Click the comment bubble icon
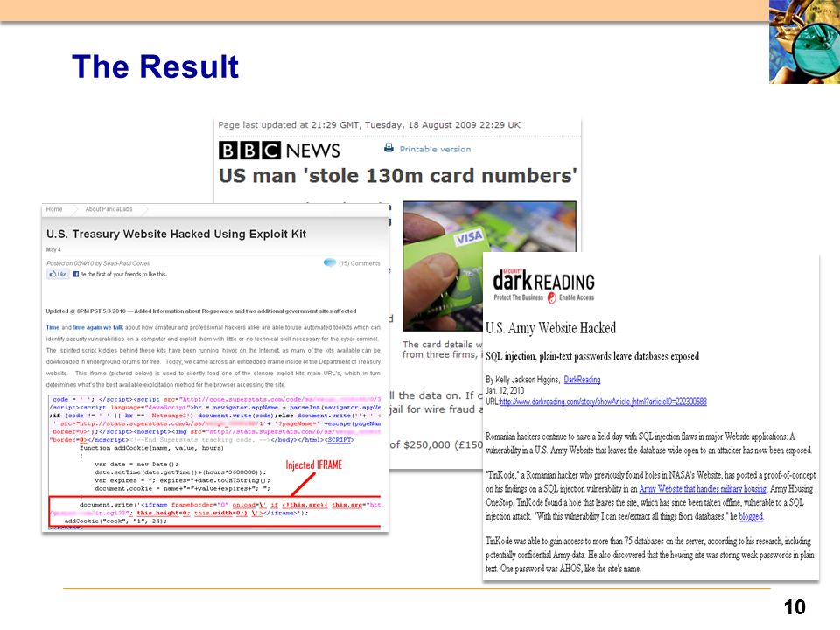The width and height of the screenshot is (840, 630). (330, 262)
